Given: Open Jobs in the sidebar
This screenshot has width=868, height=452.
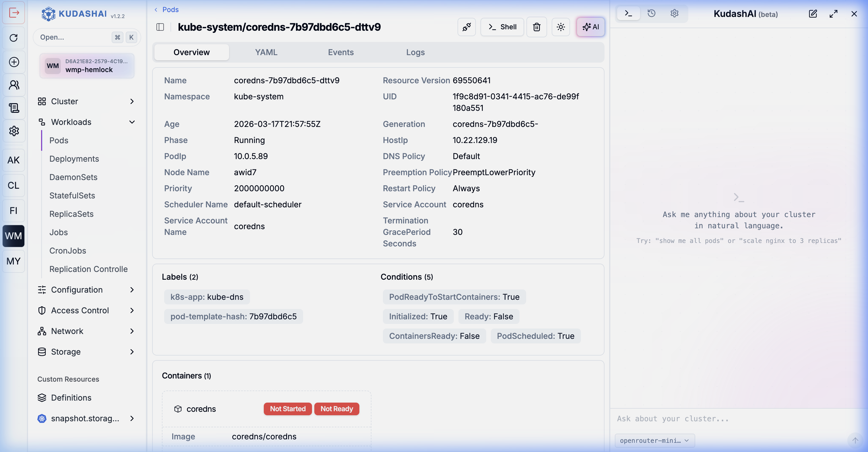Looking at the screenshot, I should point(59,232).
